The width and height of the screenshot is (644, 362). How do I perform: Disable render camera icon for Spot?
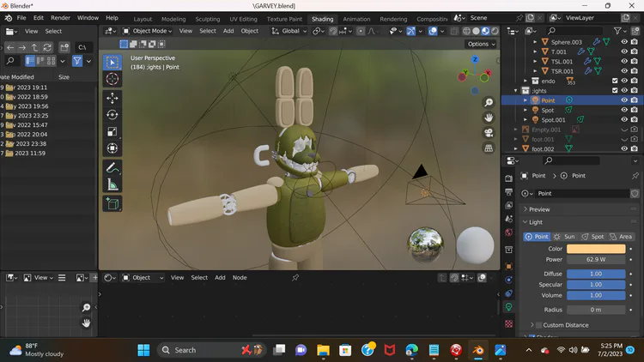(x=635, y=110)
